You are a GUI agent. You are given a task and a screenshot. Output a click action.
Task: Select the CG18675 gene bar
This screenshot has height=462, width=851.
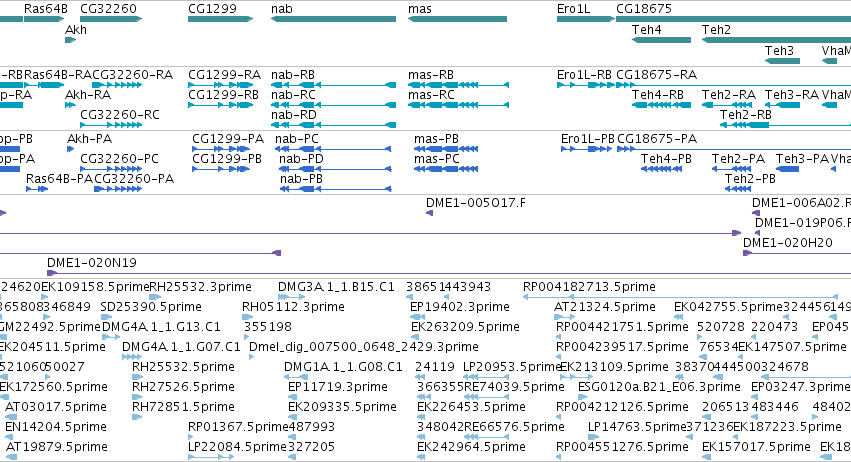733,19
